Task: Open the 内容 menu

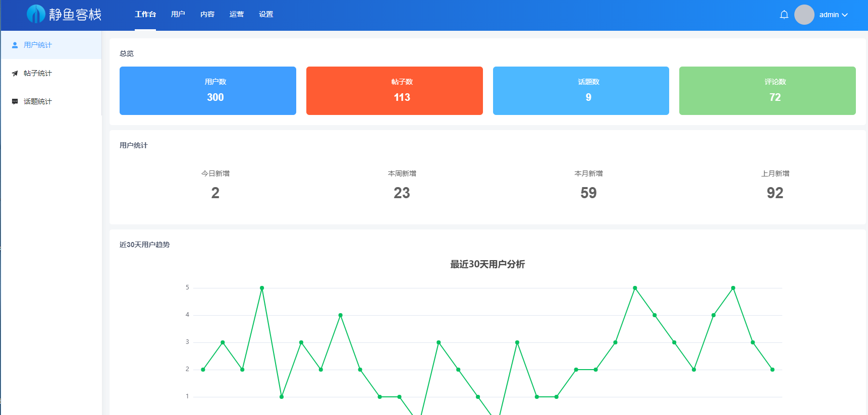Action: [x=207, y=14]
